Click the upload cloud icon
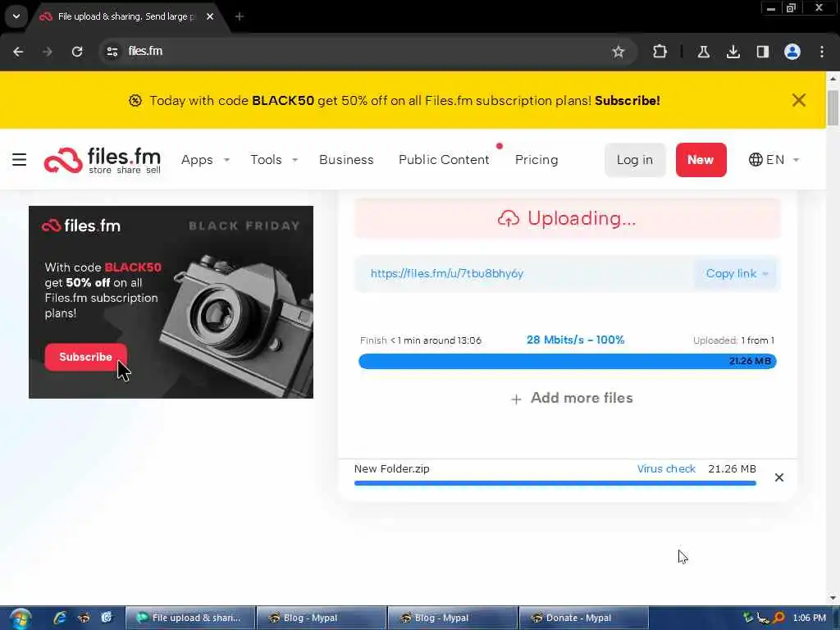Image resolution: width=840 pixels, height=630 pixels. (x=509, y=218)
